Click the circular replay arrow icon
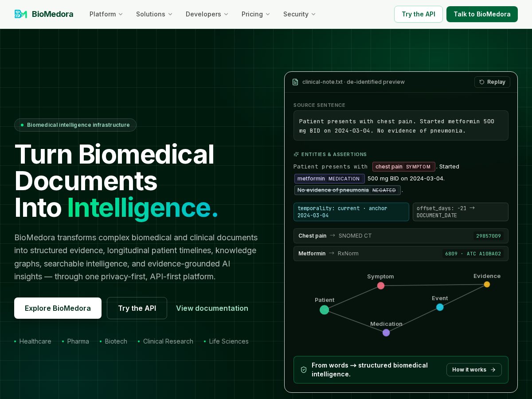The height and width of the screenshot is (399, 532). 482,82
